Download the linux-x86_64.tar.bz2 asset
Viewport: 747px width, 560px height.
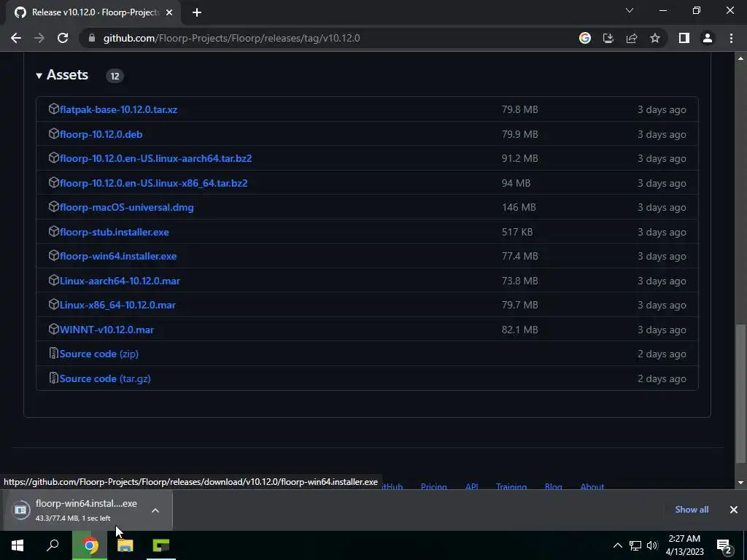tap(153, 183)
